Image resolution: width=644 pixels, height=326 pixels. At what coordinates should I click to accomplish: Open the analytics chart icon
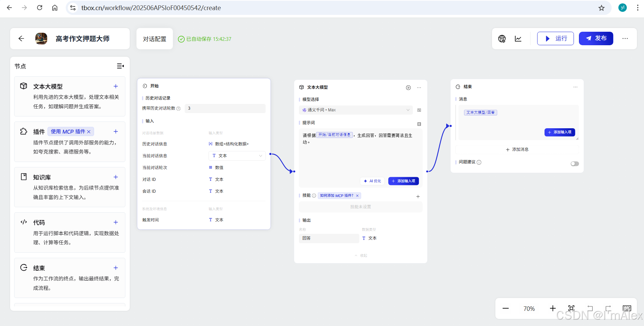coord(518,38)
